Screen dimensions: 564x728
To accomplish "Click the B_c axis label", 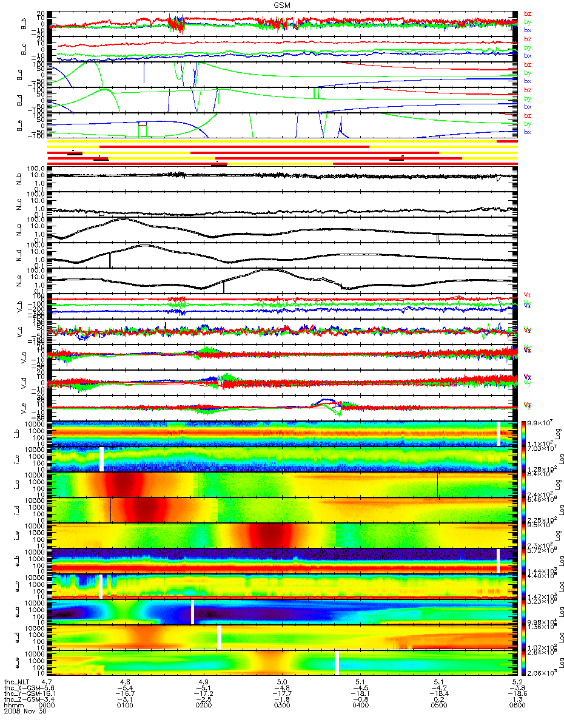I will point(25,49).
